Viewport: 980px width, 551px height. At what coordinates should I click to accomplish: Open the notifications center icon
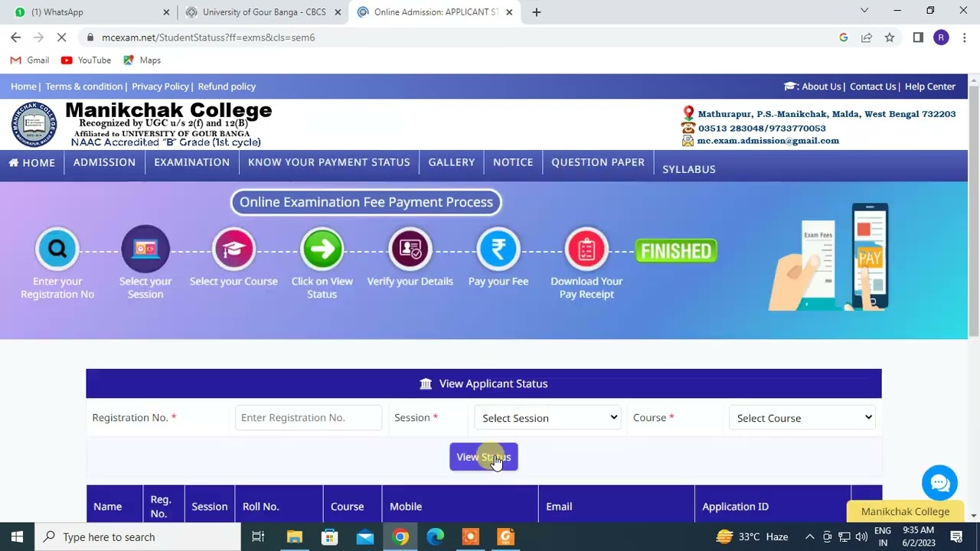(957, 536)
